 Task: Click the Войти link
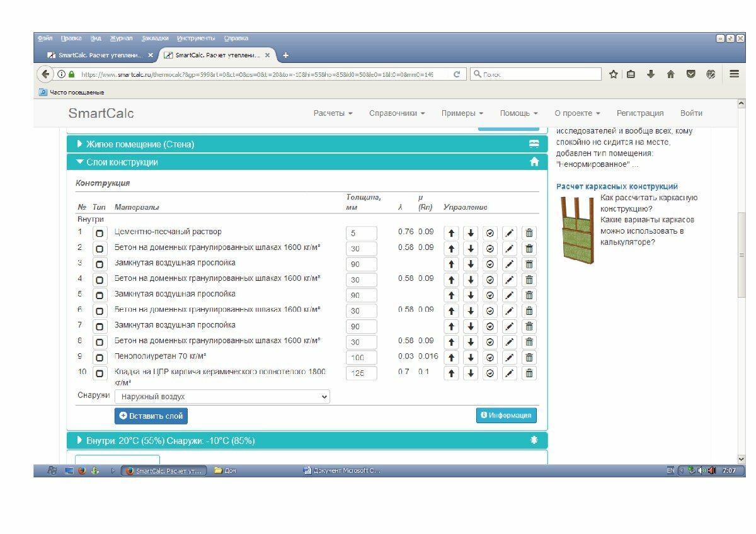691,113
